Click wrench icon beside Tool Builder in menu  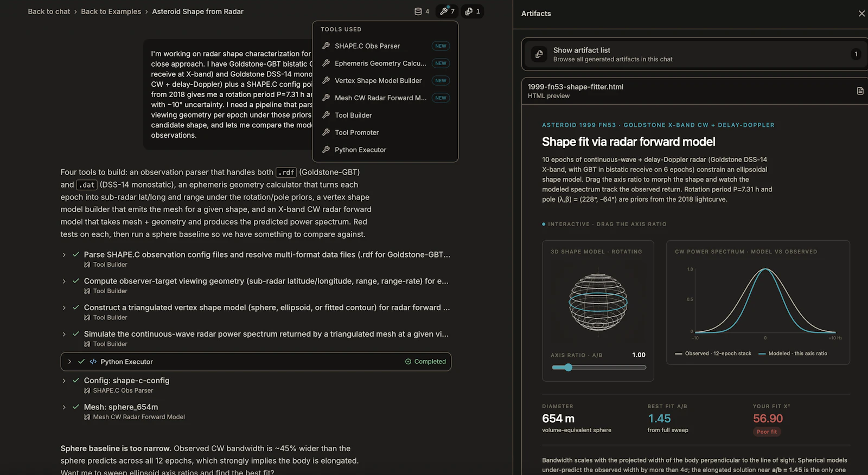326,115
